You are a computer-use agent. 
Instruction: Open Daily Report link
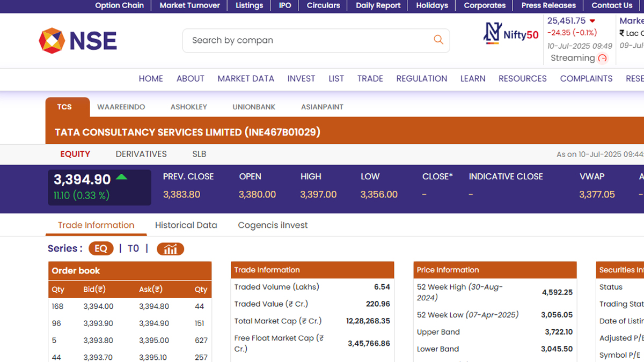[378, 5]
